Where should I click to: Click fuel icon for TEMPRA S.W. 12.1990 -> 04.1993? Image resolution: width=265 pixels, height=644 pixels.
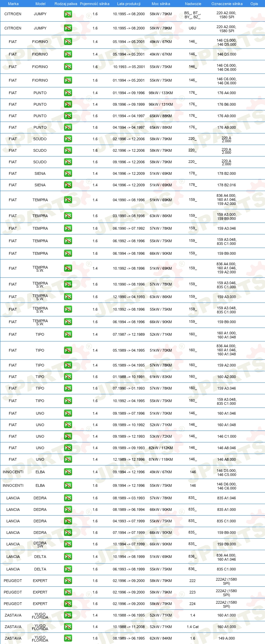[x=68, y=297]
